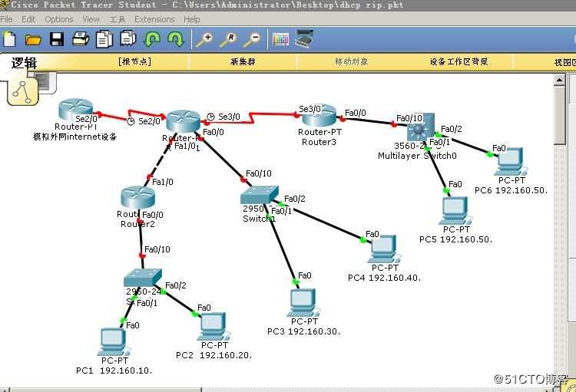Screen dimensions: 576x392
Task: Click the Print toolbar icon
Action: point(81,39)
